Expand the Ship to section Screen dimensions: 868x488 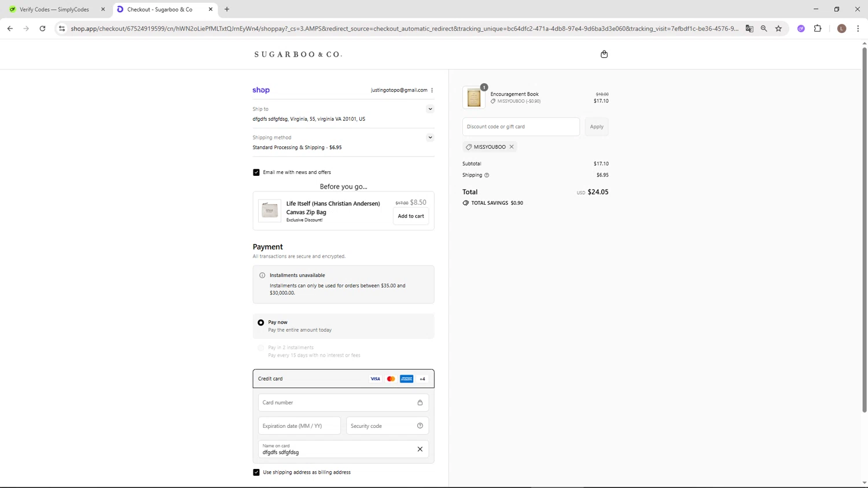point(430,109)
